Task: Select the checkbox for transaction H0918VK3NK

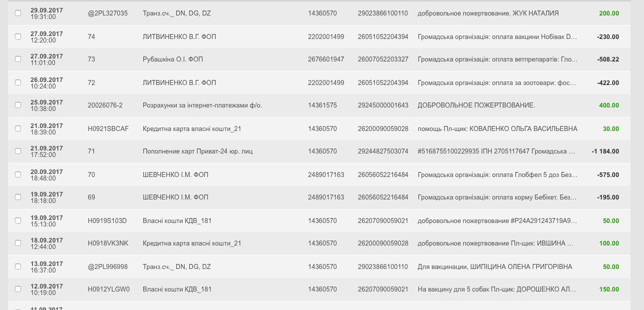Action: [x=18, y=243]
